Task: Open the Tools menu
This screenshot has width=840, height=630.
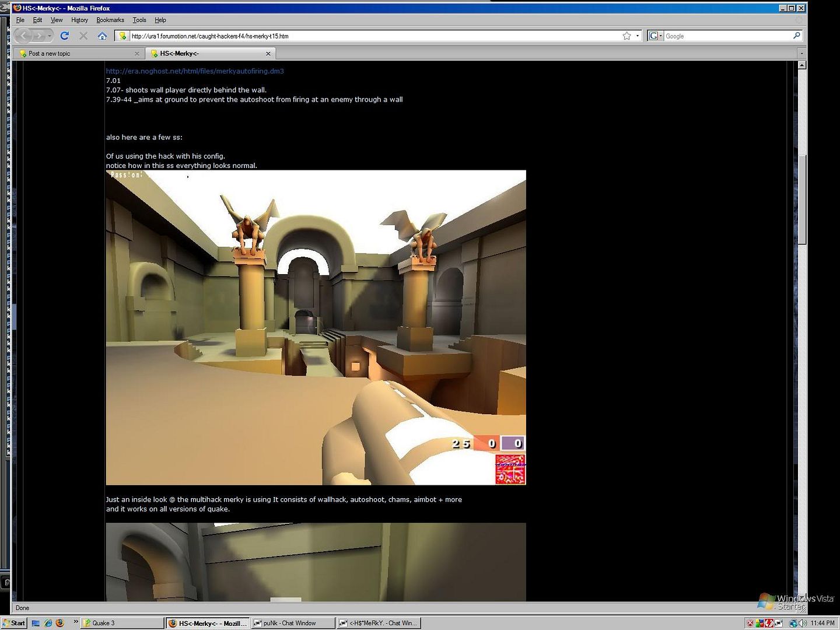Action: point(139,20)
